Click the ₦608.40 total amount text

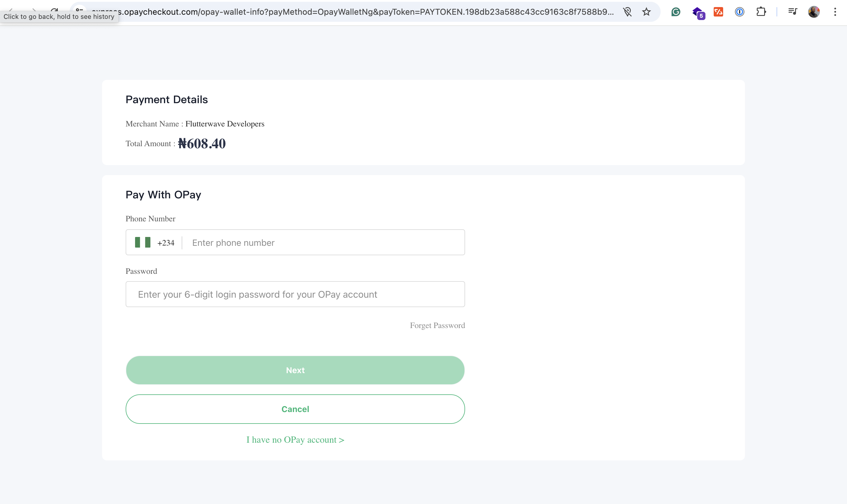click(x=202, y=144)
